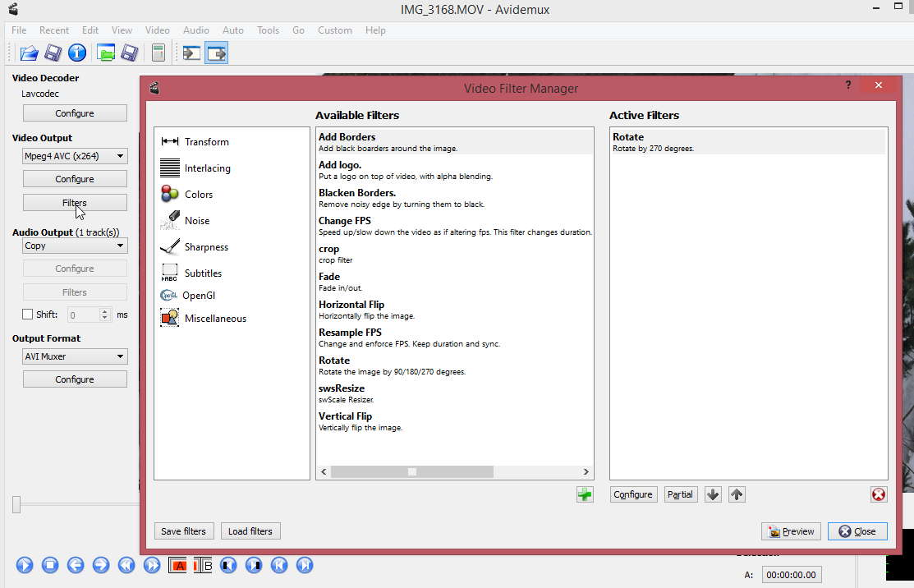914x588 pixels.
Task: Change Audio Output from Copy
Action: [75, 245]
